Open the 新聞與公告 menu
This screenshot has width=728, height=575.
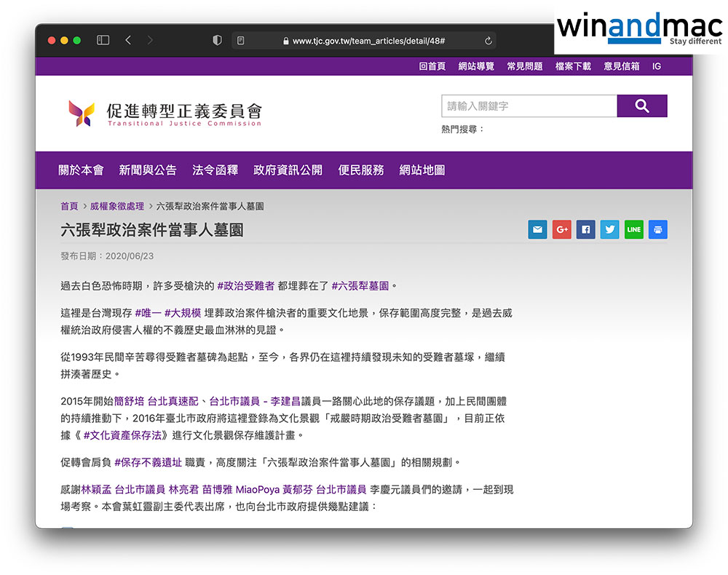148,170
